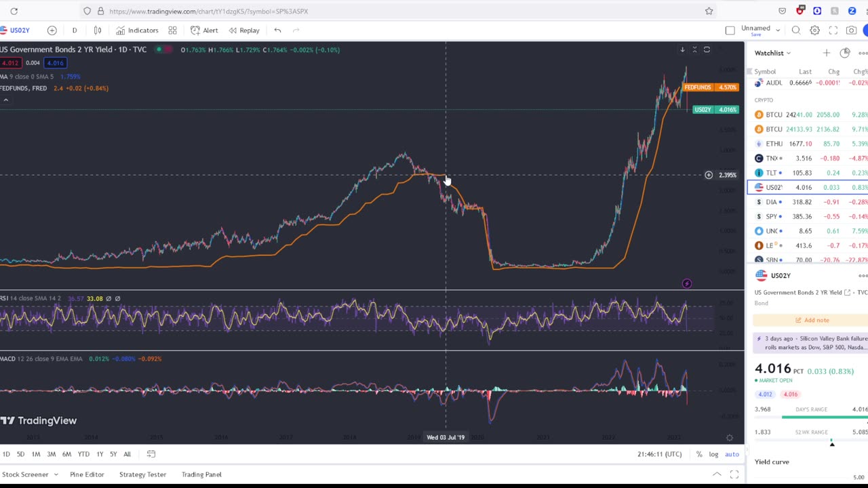Enter fullscreen mode
This screenshot has height=488, width=868.
833,30
